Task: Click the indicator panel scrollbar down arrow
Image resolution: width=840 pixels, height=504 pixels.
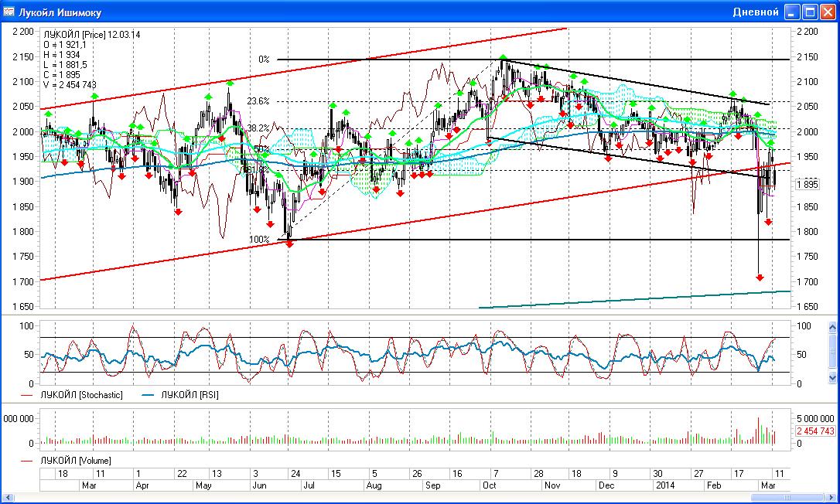Action: (x=832, y=377)
